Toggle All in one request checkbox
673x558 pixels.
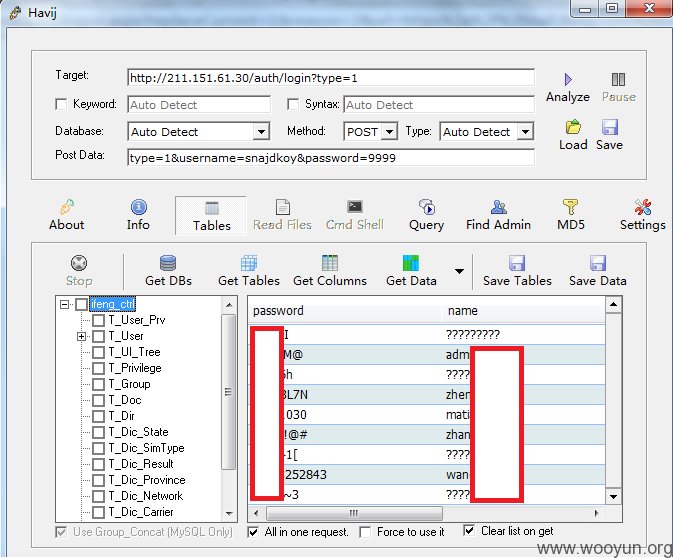253,532
